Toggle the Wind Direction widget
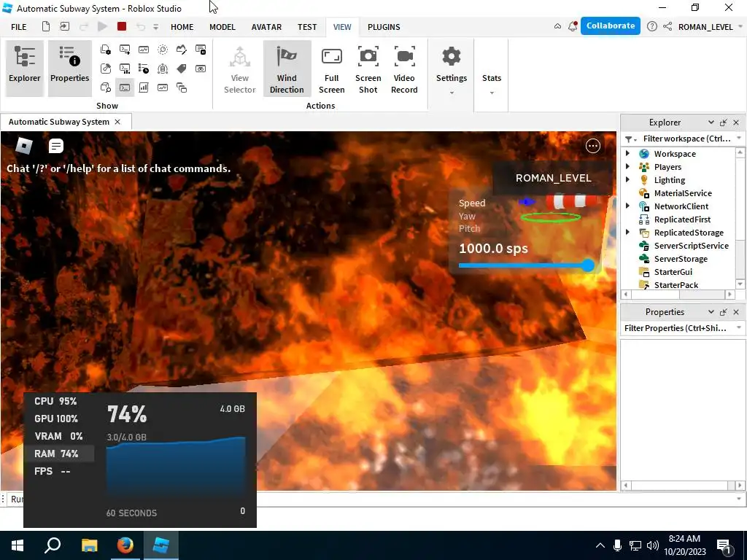The height and width of the screenshot is (560, 747). [x=287, y=69]
